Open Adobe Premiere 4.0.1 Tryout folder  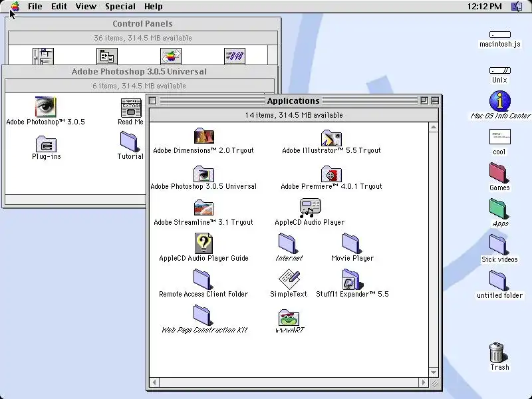tap(331, 174)
